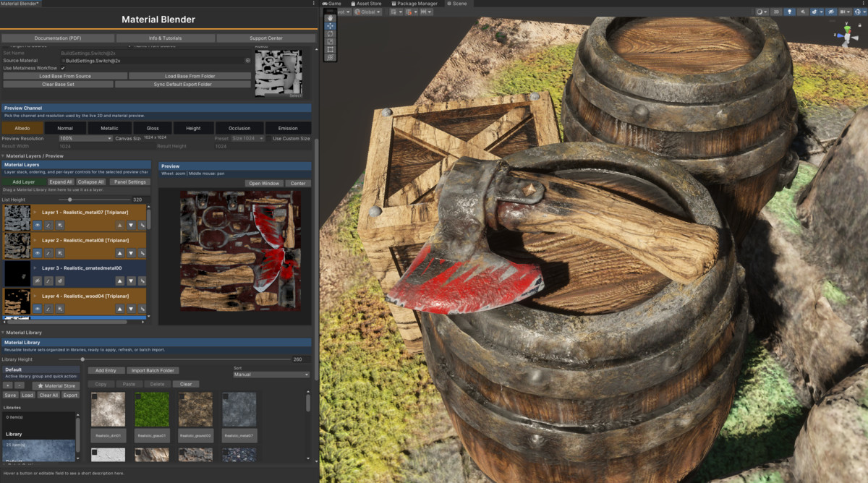This screenshot has width=868, height=483.
Task: Toggle Use Metalness Workflow checkbox
Action: coord(62,68)
